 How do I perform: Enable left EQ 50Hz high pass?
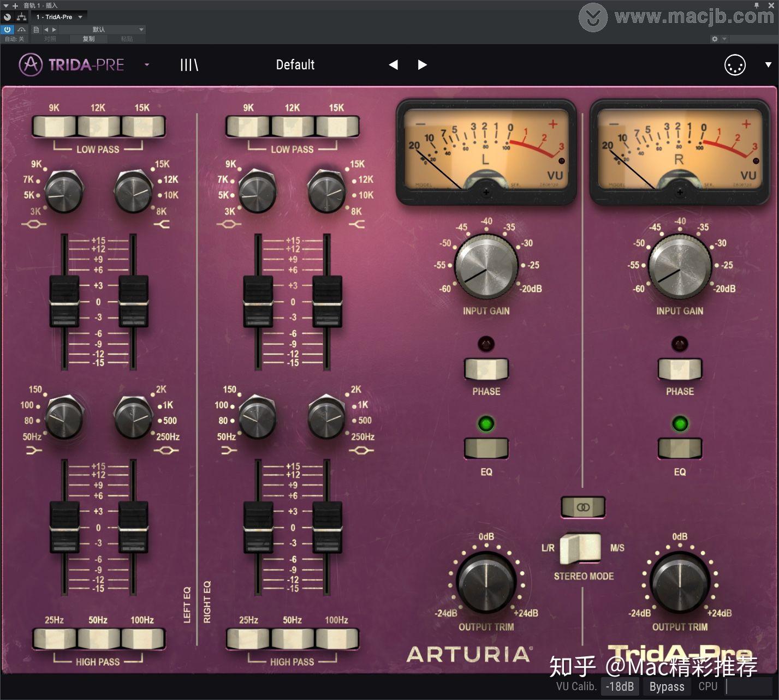coord(98,639)
